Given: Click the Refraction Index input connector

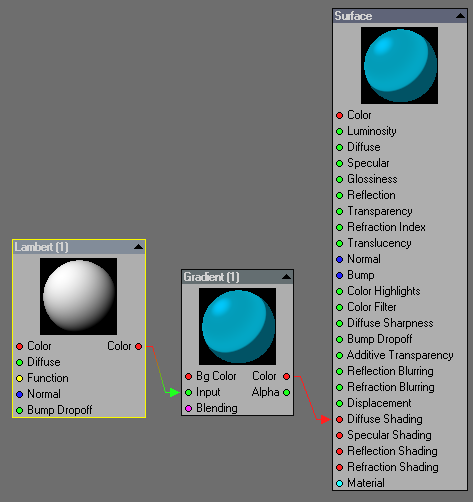Looking at the screenshot, I should (x=339, y=227).
